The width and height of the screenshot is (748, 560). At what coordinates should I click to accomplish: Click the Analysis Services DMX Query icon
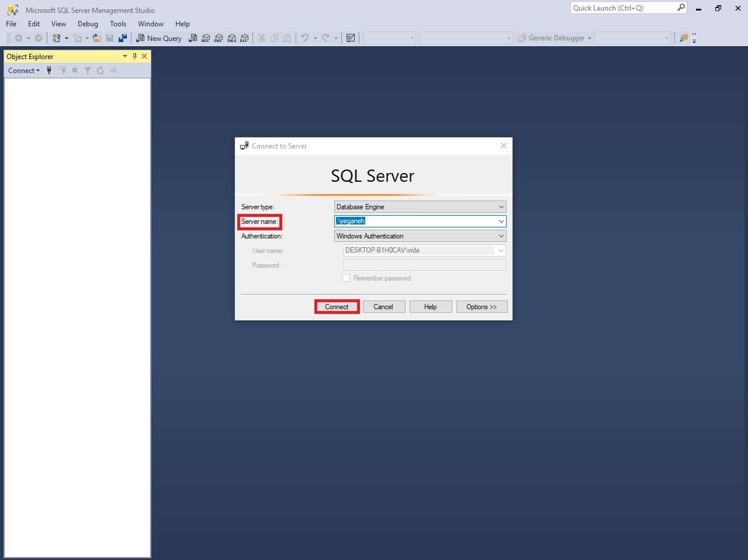click(219, 38)
